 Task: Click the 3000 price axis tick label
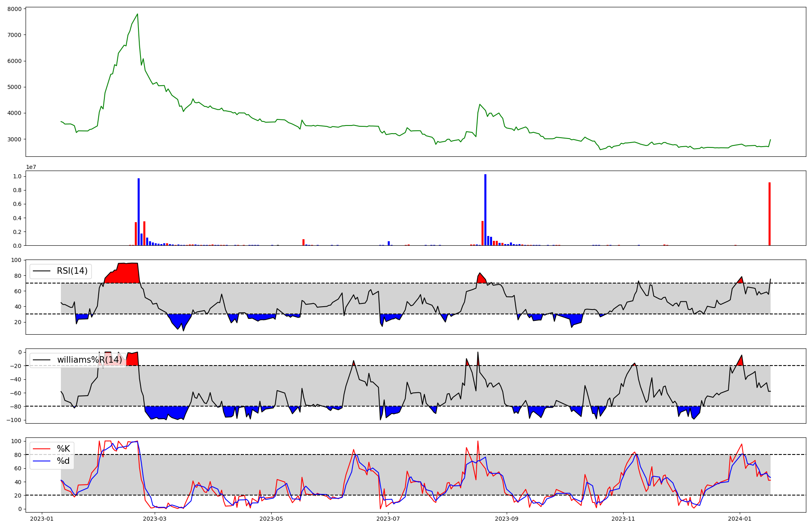point(15,139)
